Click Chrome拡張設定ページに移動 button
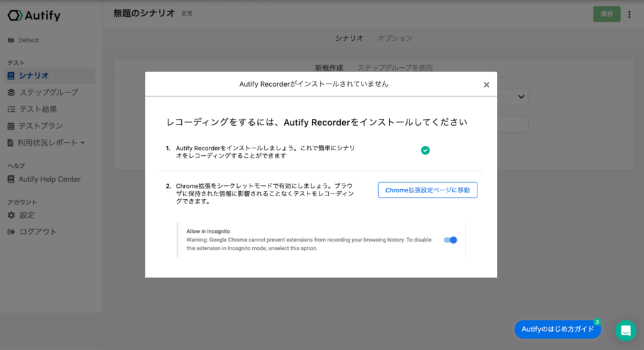This screenshot has height=350, width=644. (428, 190)
